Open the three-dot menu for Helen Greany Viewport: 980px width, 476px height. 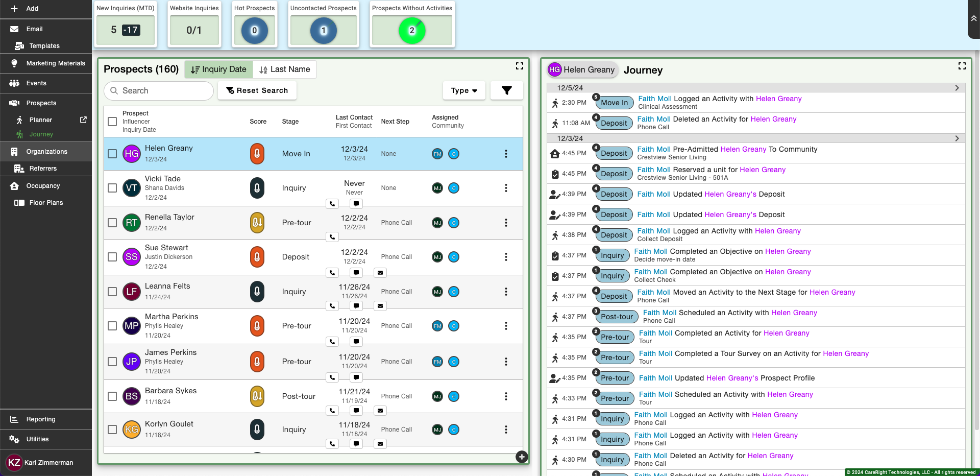pos(506,154)
